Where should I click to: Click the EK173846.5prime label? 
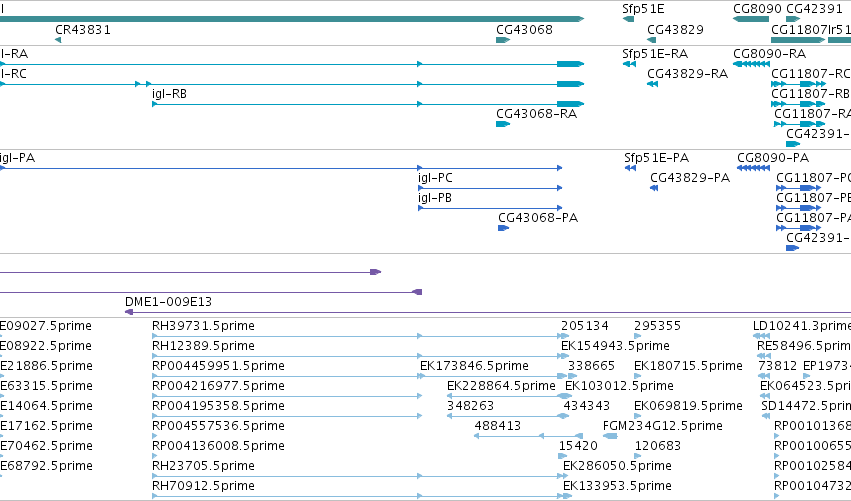click(474, 366)
